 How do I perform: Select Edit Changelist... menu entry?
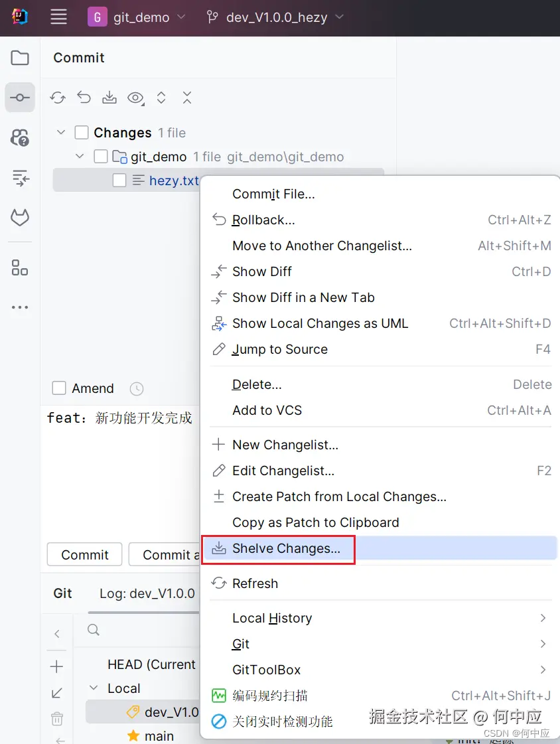(x=381, y=471)
